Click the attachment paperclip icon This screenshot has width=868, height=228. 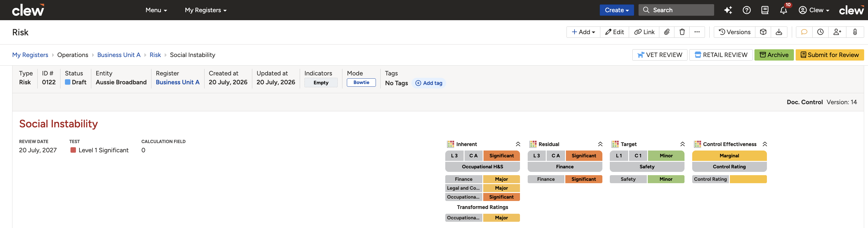click(x=666, y=32)
